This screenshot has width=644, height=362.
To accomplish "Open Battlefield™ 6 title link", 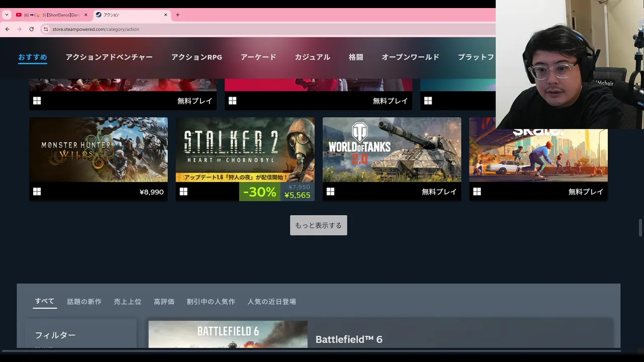I will coord(349,339).
